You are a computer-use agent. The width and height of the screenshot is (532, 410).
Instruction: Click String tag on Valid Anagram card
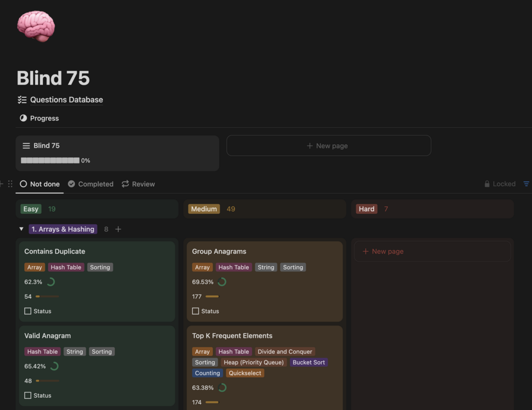tap(75, 352)
